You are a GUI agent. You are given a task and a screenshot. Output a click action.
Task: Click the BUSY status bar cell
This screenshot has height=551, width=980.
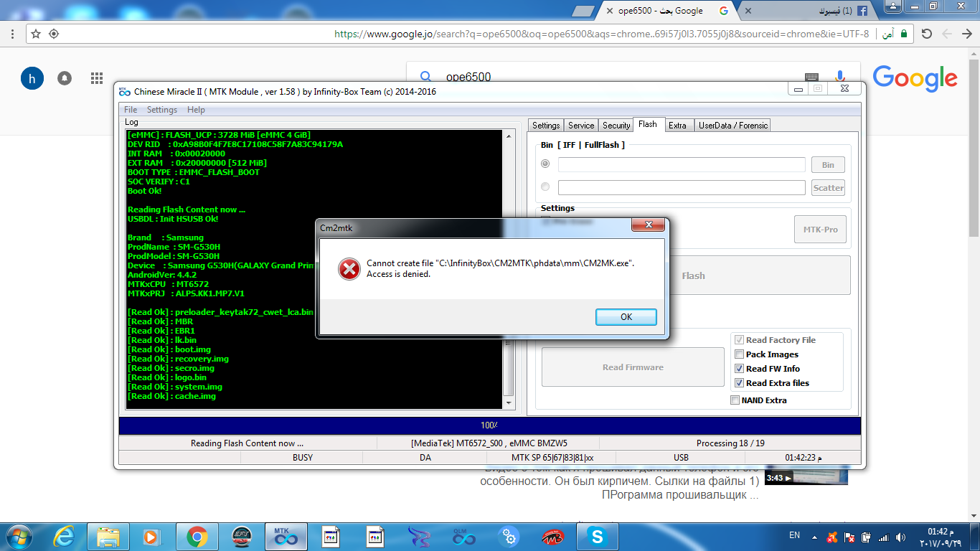coord(303,457)
